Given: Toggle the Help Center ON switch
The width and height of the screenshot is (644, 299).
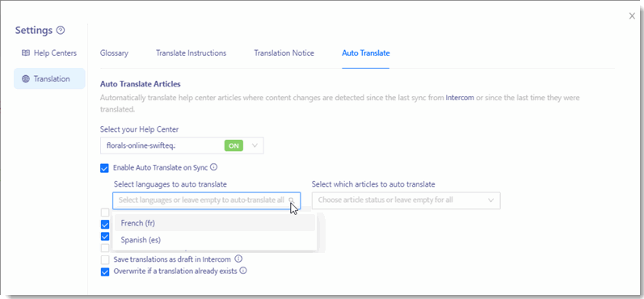Looking at the screenshot, I should tap(234, 145).
